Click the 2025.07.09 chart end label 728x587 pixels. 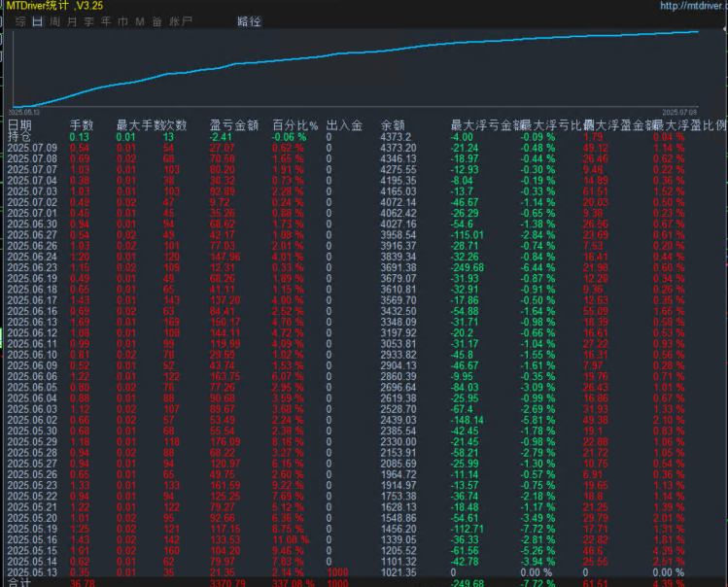[x=679, y=113]
